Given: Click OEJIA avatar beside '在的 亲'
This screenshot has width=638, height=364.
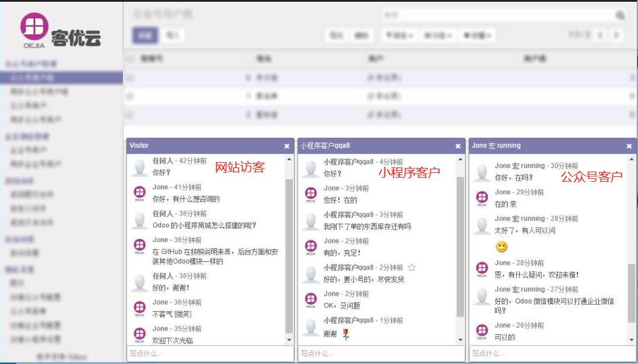Looking at the screenshot, I should pos(482,198).
